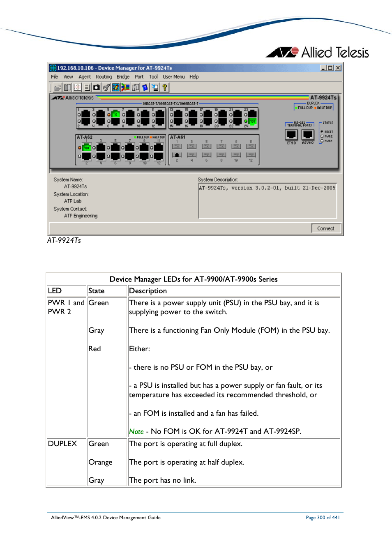Click the red line split toolbar icon
This screenshot has height=555, width=392.
point(77,88)
